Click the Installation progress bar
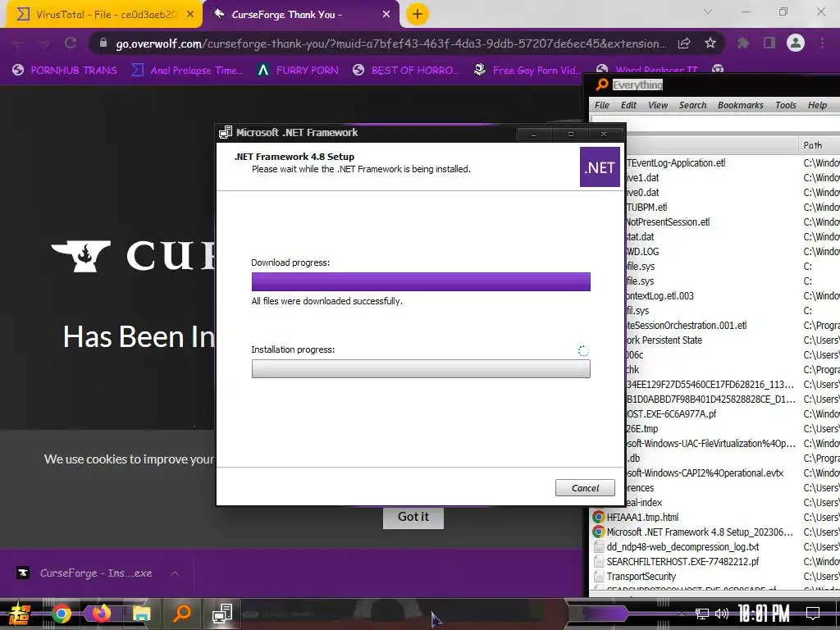Viewport: 840px width, 630px height. pos(421,368)
